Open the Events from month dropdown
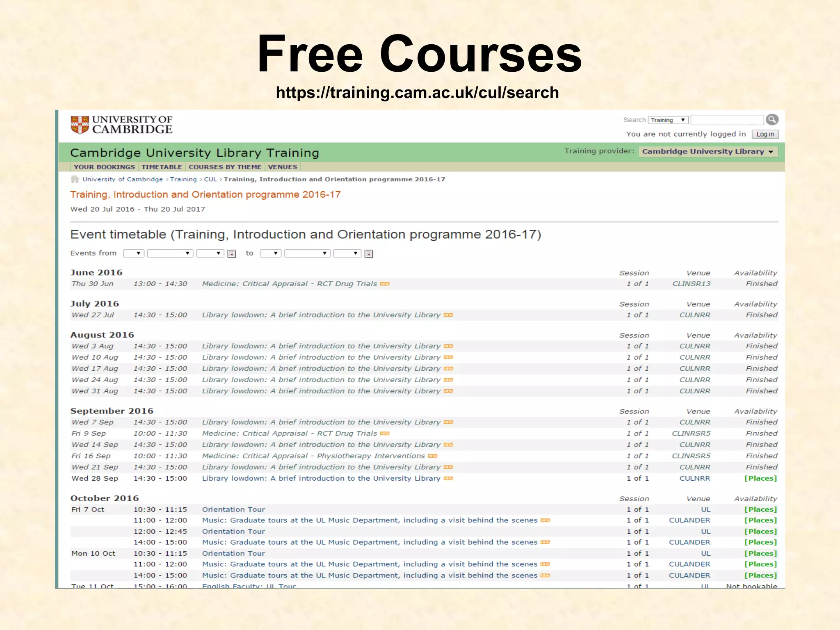The height and width of the screenshot is (630, 840). [x=170, y=253]
